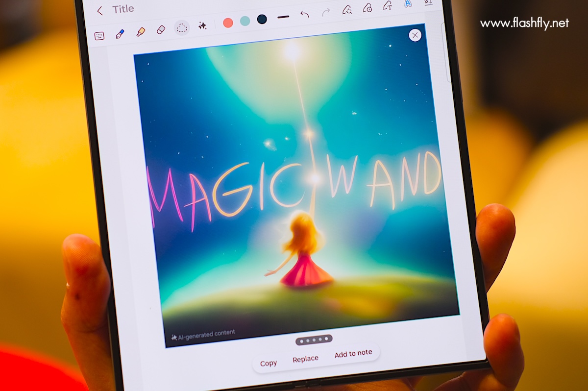Tap Add to note
Screen dimensions: 588x391
(x=353, y=353)
